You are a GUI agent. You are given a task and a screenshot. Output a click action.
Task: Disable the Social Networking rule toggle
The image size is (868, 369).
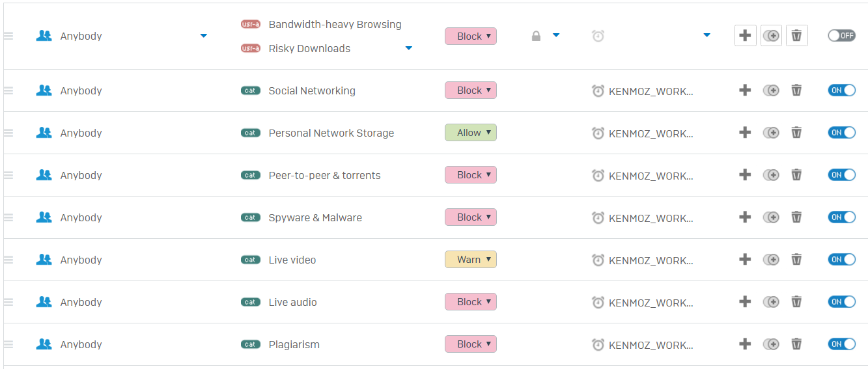(841, 90)
